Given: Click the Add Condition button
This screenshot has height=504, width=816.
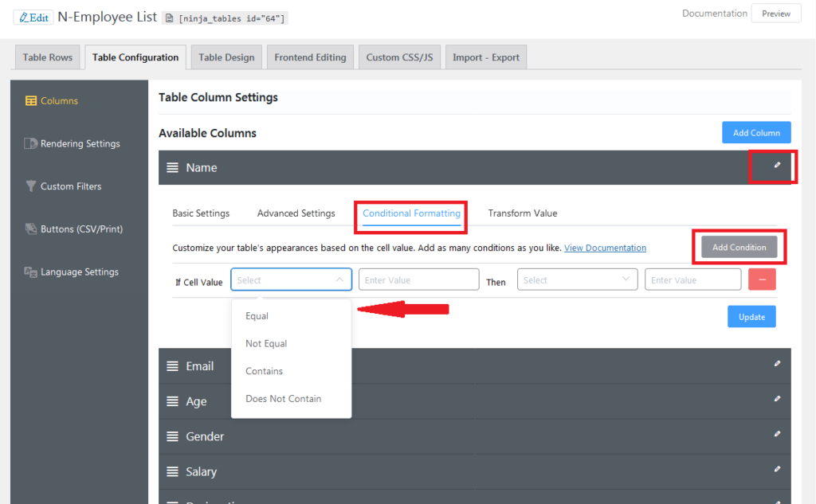Looking at the screenshot, I should (x=739, y=247).
